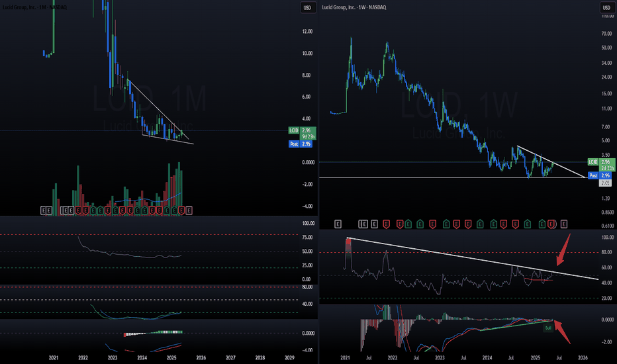Screen dimensions: 617x364
Task: Click the 9d 23h bar countdown label
Action: (x=308, y=136)
